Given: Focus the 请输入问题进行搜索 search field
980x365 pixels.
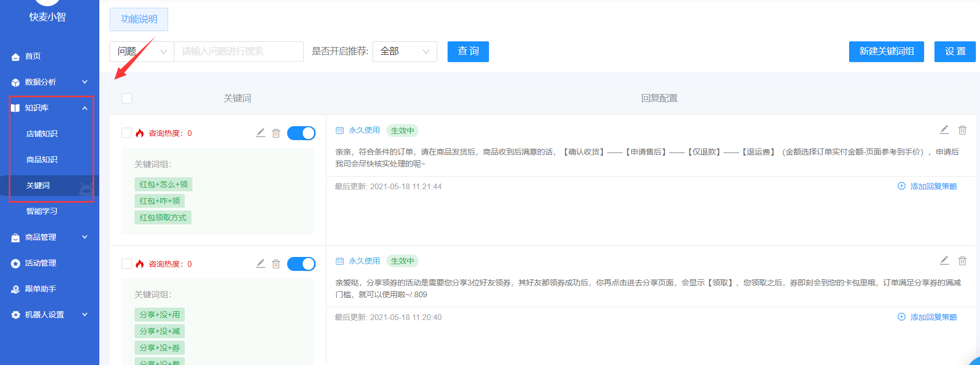Looking at the screenshot, I should [x=239, y=52].
